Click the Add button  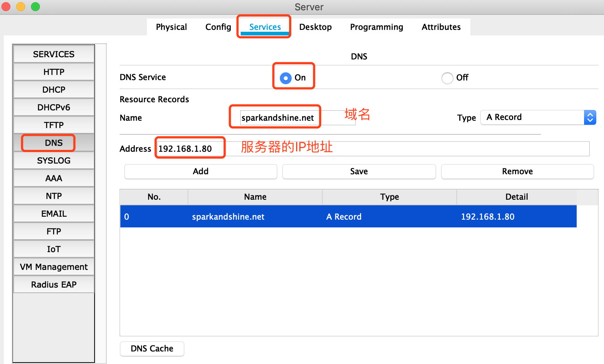click(200, 171)
